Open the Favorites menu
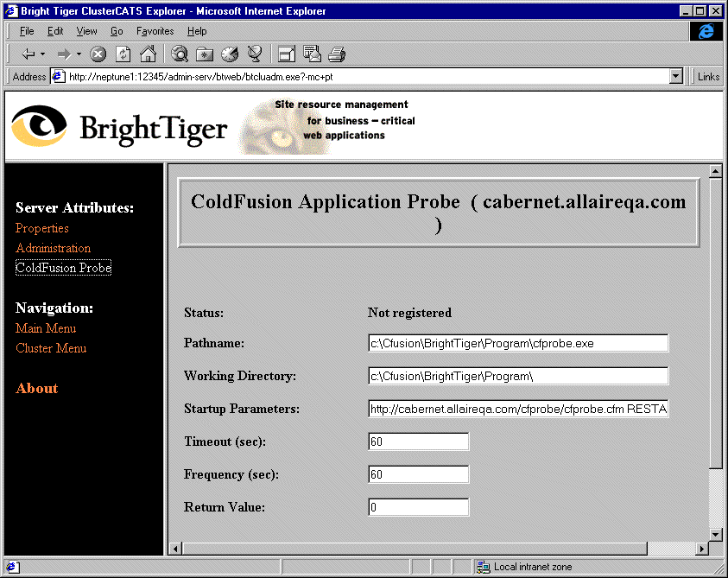Image resolution: width=728 pixels, height=578 pixels. click(155, 31)
